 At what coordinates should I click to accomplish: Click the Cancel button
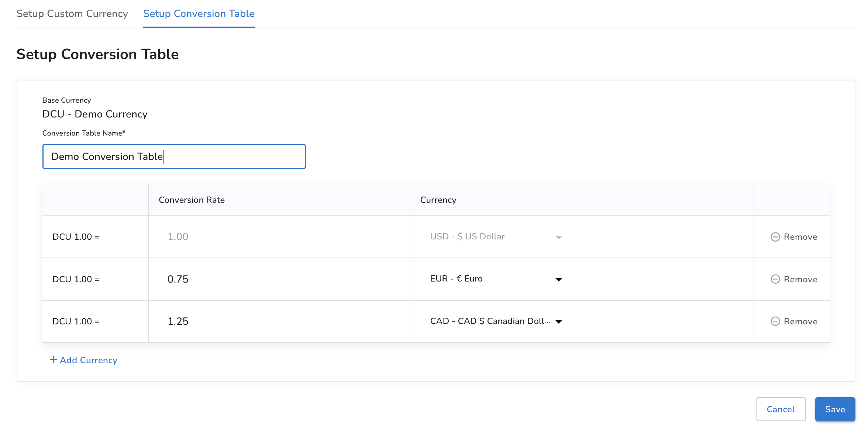click(780, 409)
